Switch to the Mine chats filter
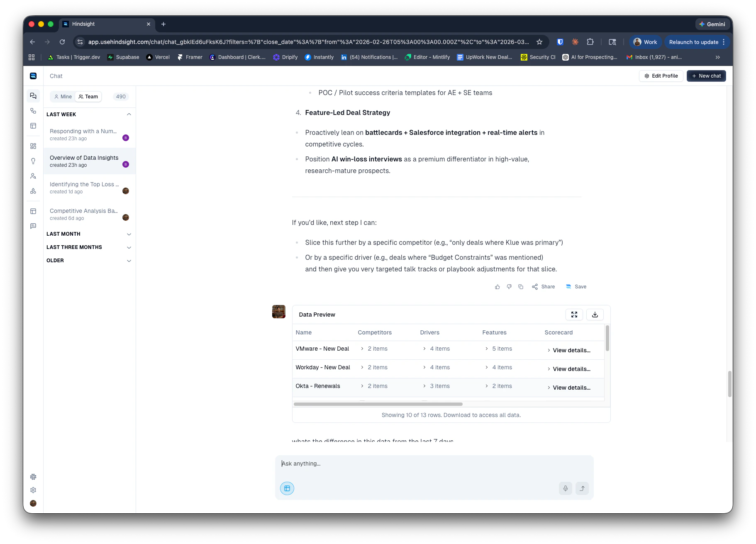Viewport: 756px width, 544px height. [63, 96]
